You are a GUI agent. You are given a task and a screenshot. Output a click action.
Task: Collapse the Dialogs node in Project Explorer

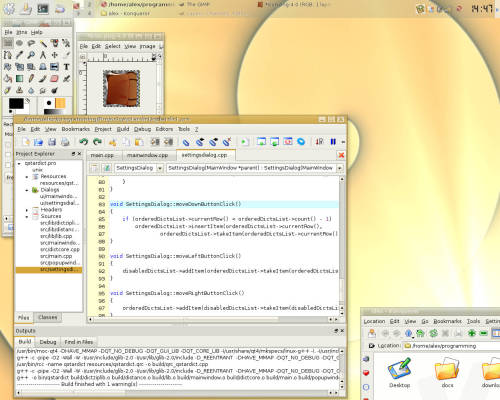[27, 190]
